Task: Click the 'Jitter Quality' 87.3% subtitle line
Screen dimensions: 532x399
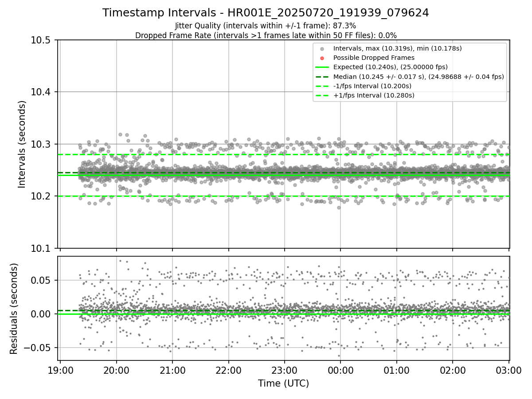Action: [x=266, y=26]
